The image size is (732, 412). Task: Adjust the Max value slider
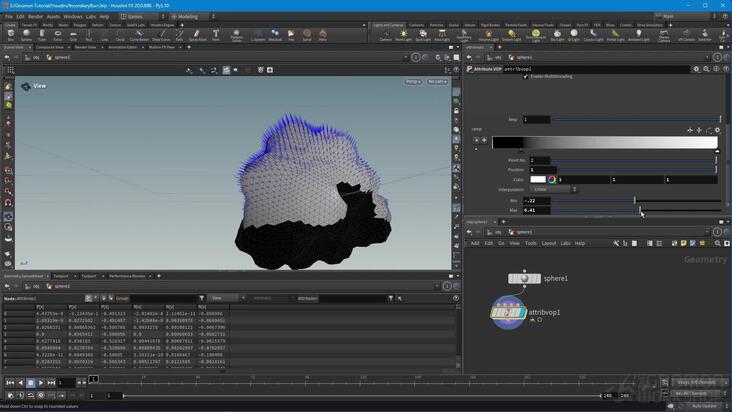636,210
